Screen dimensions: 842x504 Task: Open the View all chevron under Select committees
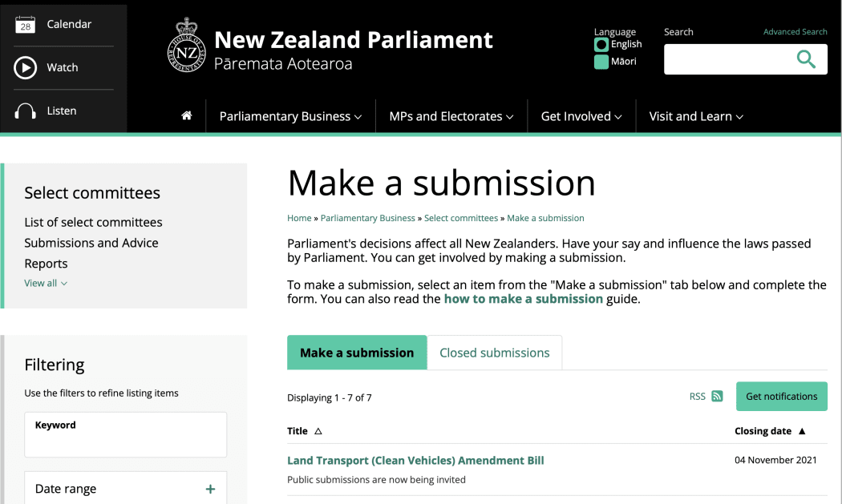pyautogui.click(x=46, y=283)
